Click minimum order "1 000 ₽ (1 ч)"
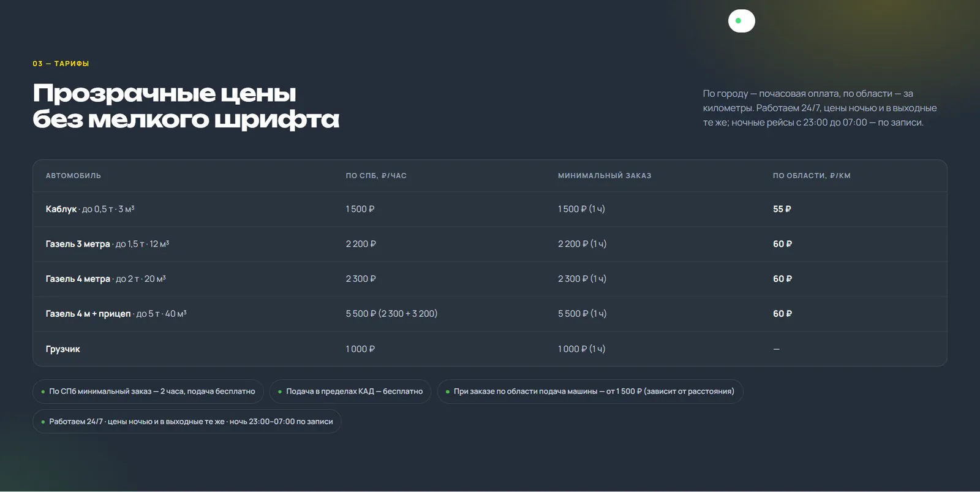Viewport: 980px width, 492px height. tap(581, 349)
